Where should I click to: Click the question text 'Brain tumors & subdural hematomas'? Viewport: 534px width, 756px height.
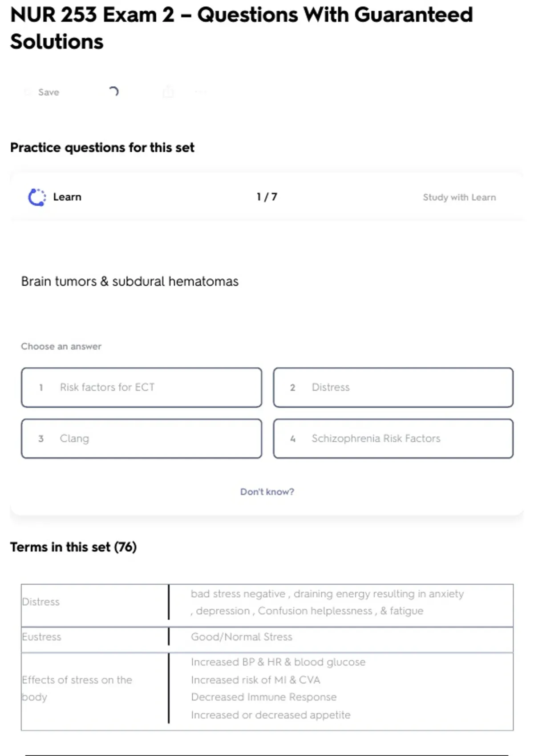point(129,281)
